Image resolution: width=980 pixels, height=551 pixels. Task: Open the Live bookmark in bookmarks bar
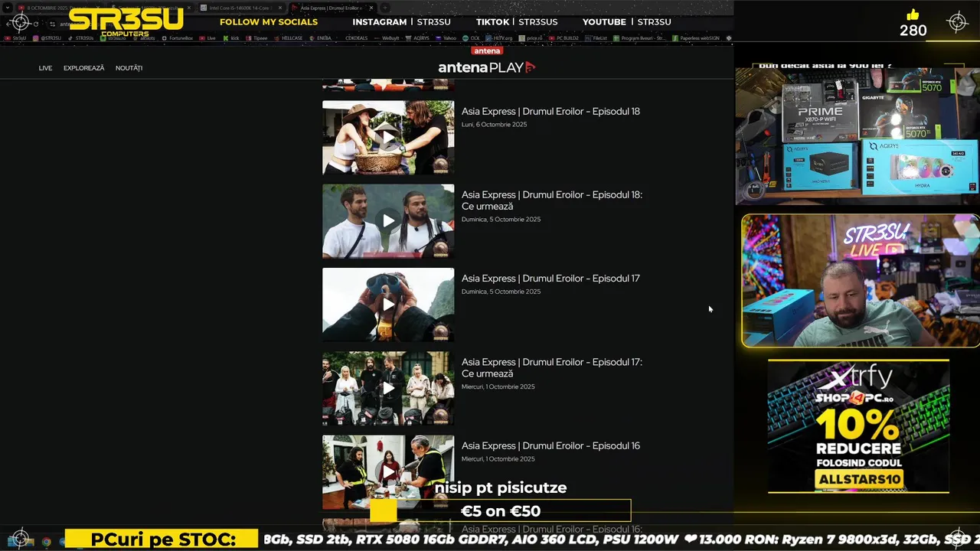(x=207, y=37)
